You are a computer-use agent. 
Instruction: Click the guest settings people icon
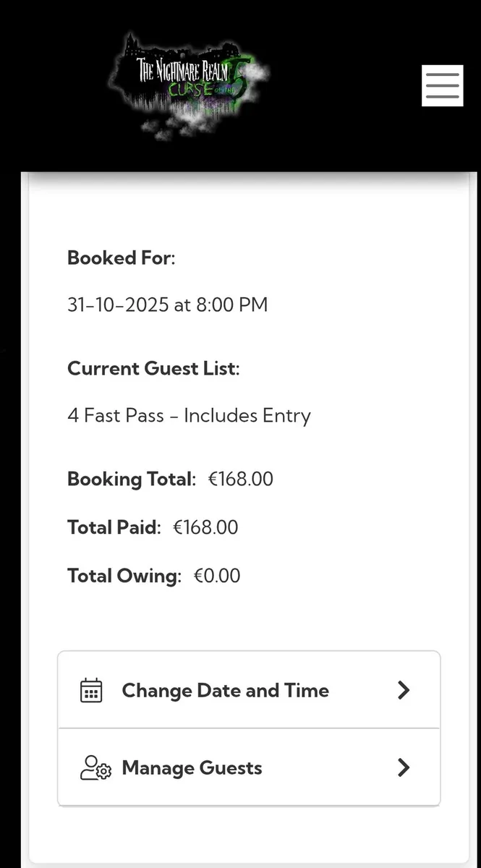(95, 767)
